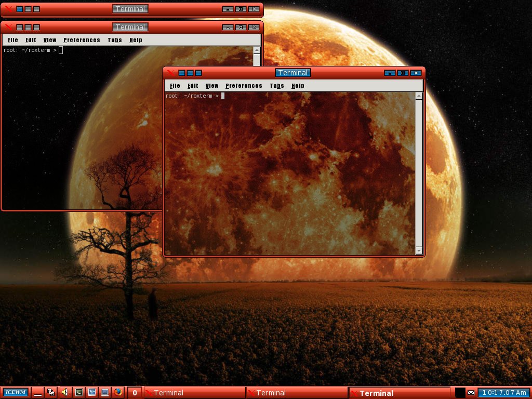532x399 pixels.
Task: Open Edit menu in background Terminal window
Action: pos(31,40)
